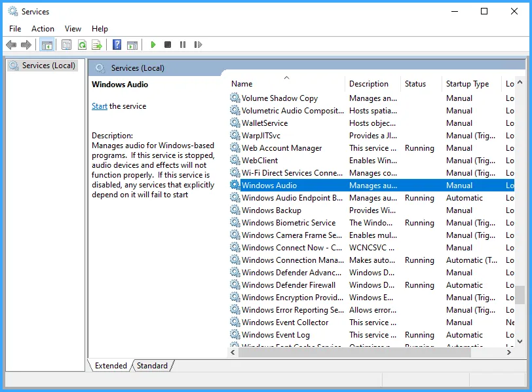
Task: Toggle the console tree pane visibility
Action: (x=47, y=45)
